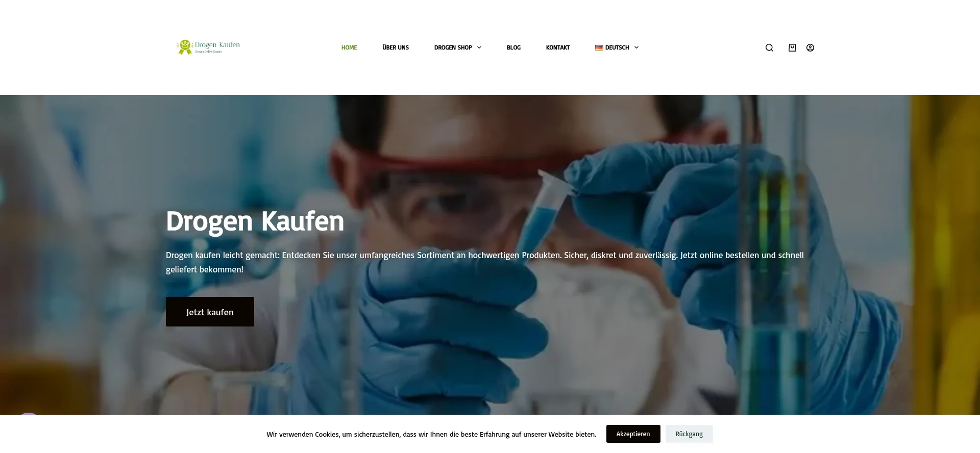Click the user account icon
The width and height of the screenshot is (980, 453).
(810, 47)
